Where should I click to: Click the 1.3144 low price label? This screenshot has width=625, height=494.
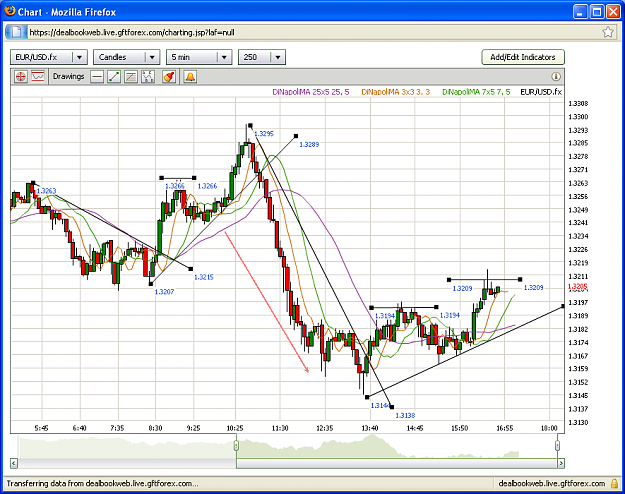coord(380,405)
